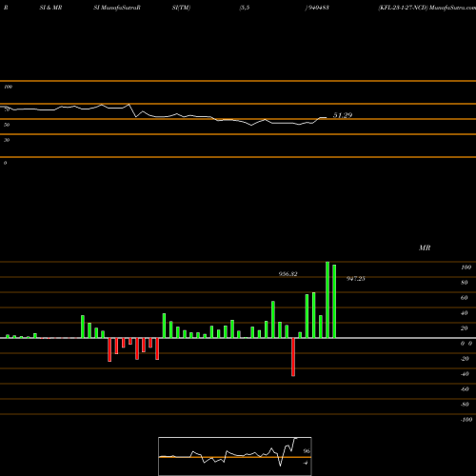Click the RSI axis 50 level label
Image resolution: width=476 pixels, height=476 pixels.
click(7, 125)
